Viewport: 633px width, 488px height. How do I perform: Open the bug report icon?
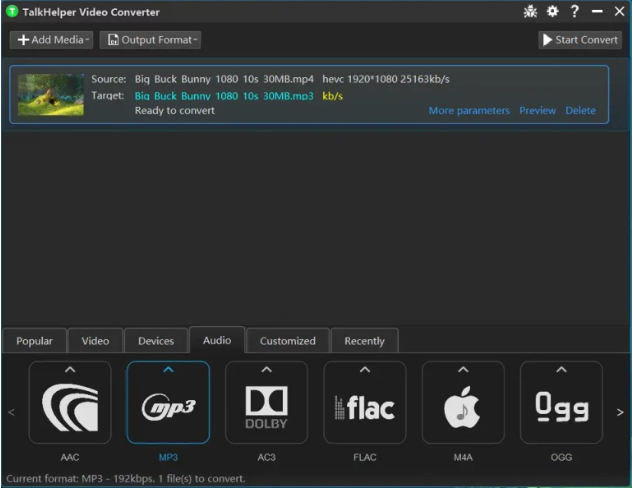pyautogui.click(x=530, y=12)
